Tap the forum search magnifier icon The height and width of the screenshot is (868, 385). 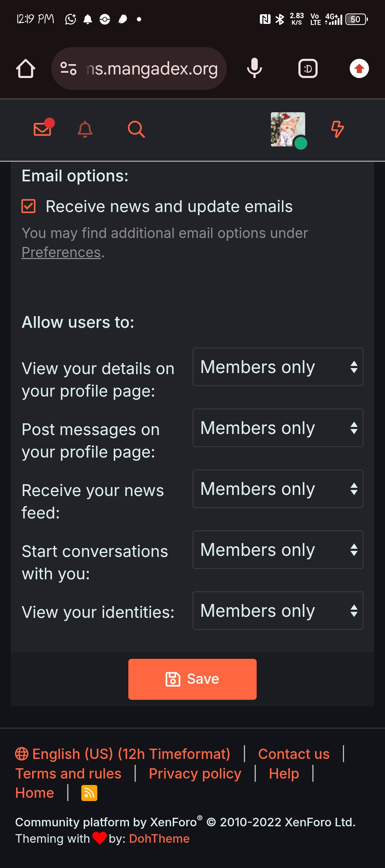tap(136, 129)
